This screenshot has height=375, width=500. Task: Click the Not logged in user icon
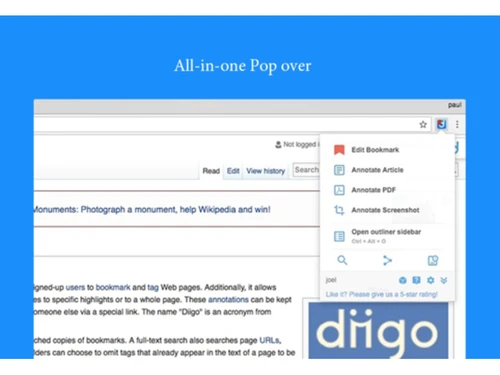(x=278, y=145)
